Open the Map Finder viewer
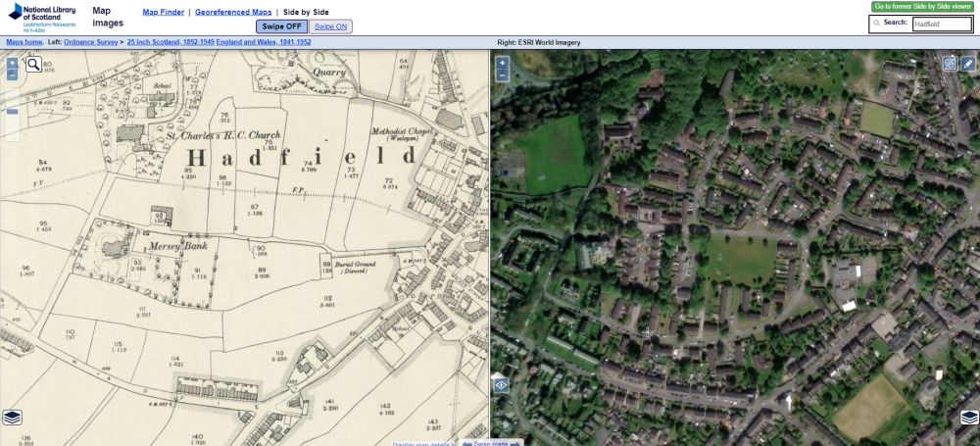Viewport: 980px width, 446px height. (163, 12)
